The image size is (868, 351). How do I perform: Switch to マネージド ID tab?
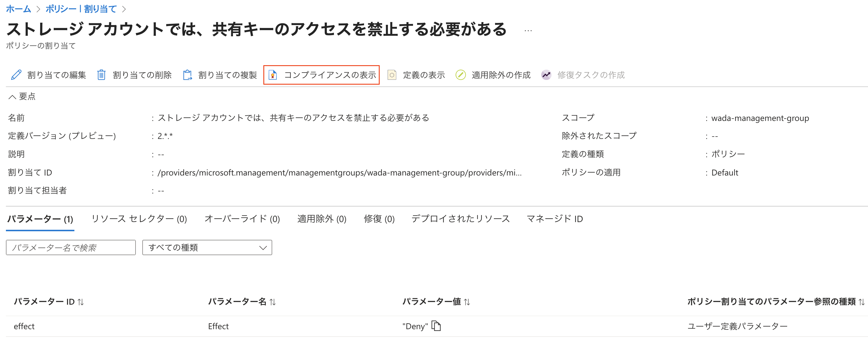(555, 219)
